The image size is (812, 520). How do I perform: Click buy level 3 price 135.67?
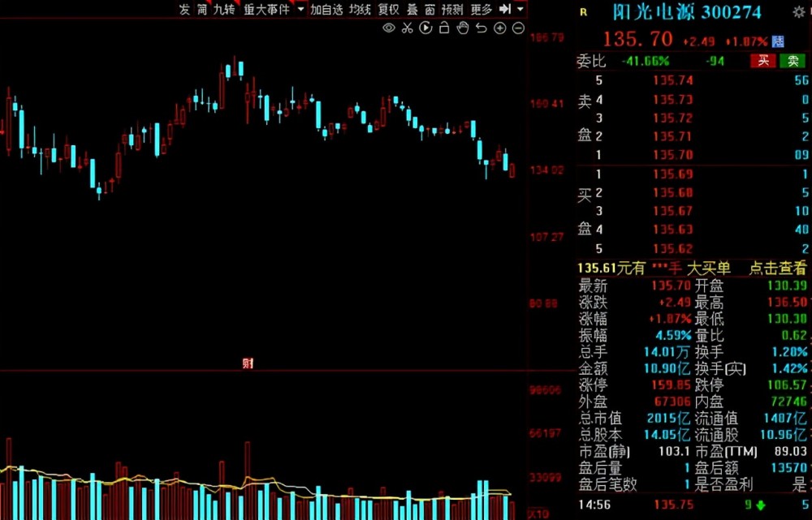click(x=672, y=211)
